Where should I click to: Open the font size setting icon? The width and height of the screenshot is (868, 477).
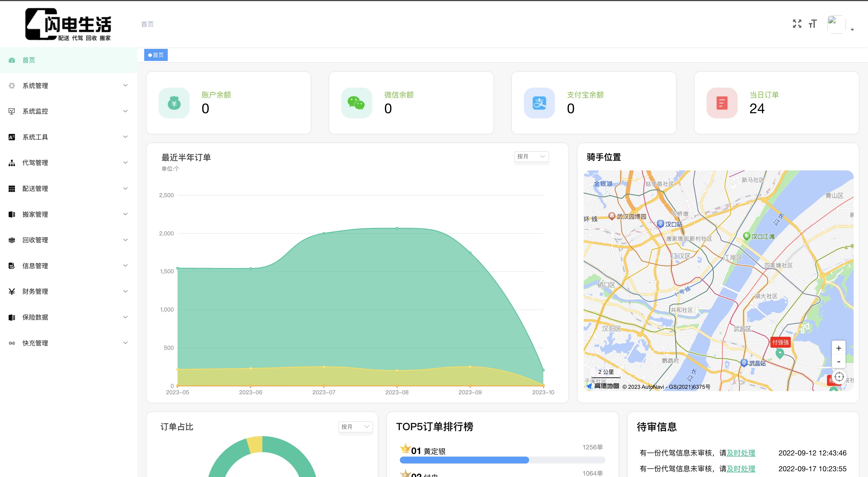(x=813, y=24)
